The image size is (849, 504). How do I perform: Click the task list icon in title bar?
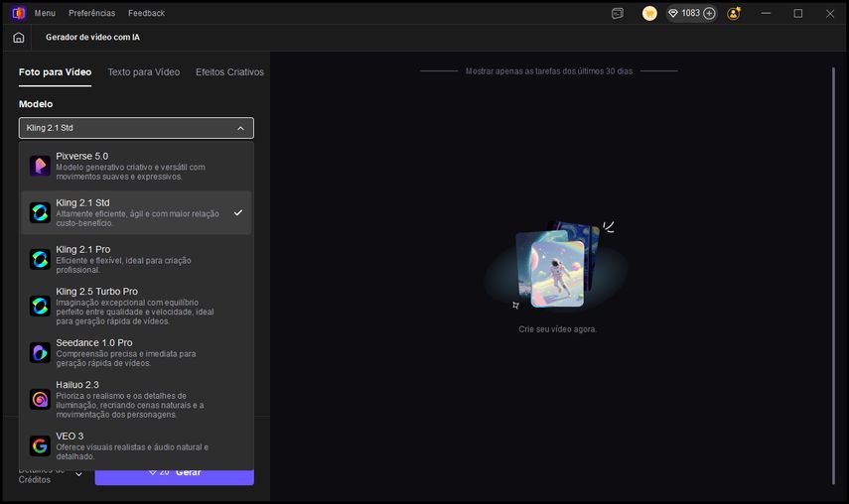click(x=618, y=13)
